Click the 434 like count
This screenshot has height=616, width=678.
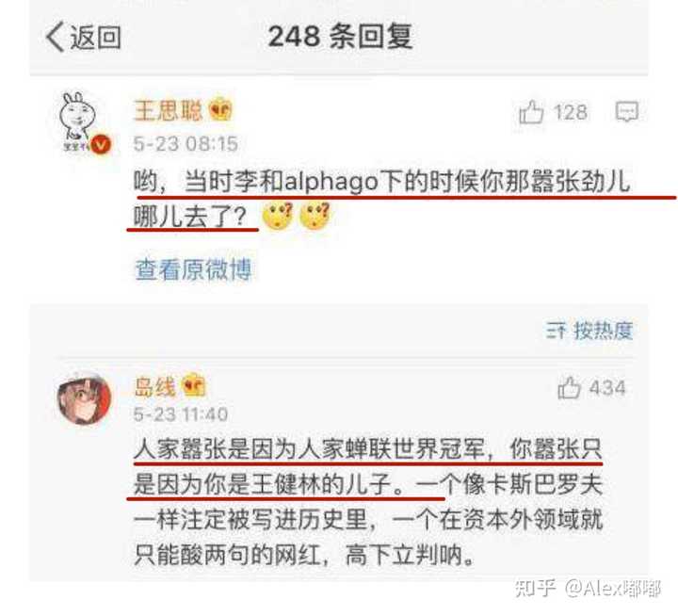(607, 388)
